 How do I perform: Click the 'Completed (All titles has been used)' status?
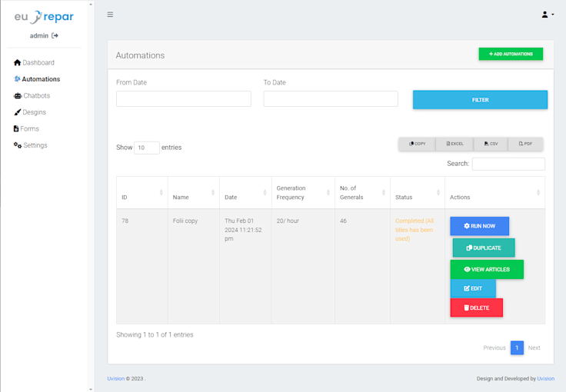[415, 230]
